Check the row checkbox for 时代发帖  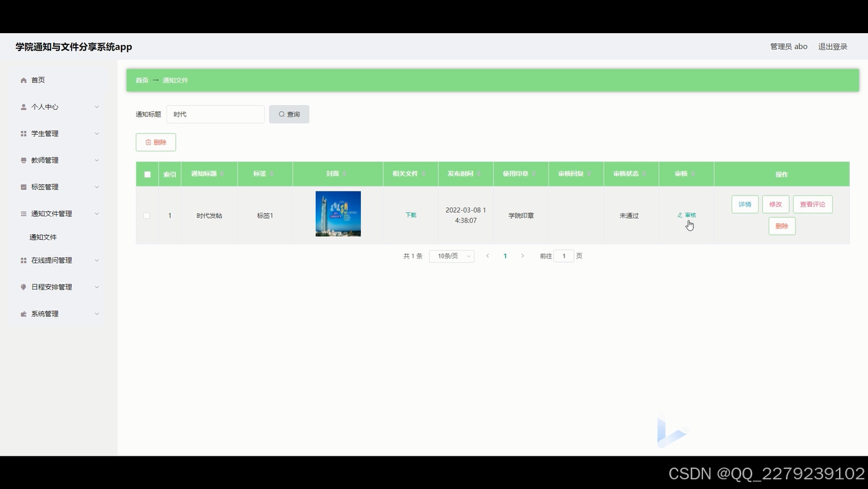click(x=147, y=215)
